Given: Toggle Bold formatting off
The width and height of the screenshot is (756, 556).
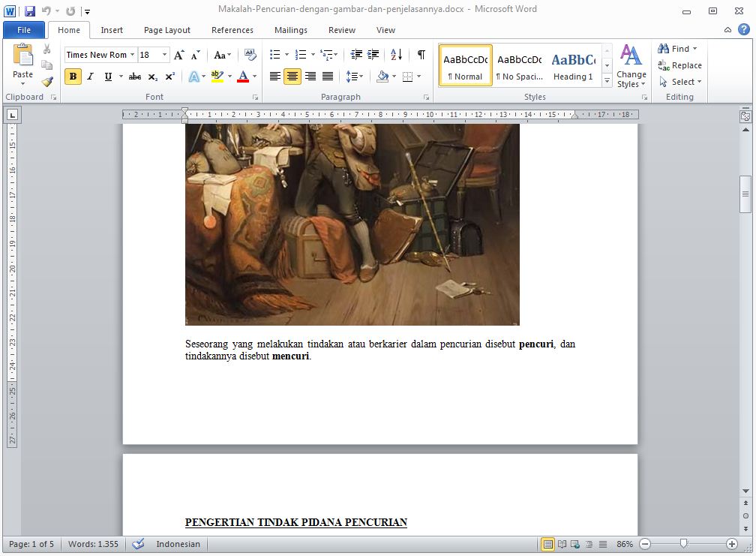Looking at the screenshot, I should click(x=73, y=77).
